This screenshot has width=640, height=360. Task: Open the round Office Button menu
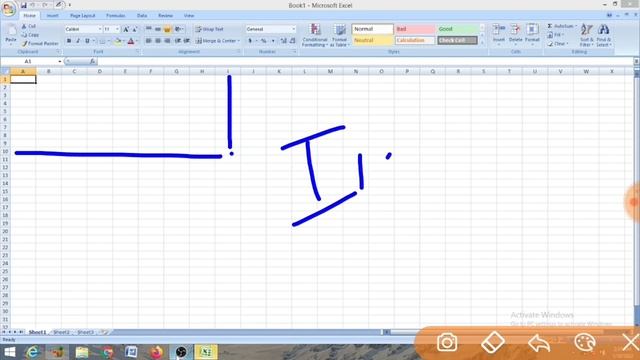8,8
